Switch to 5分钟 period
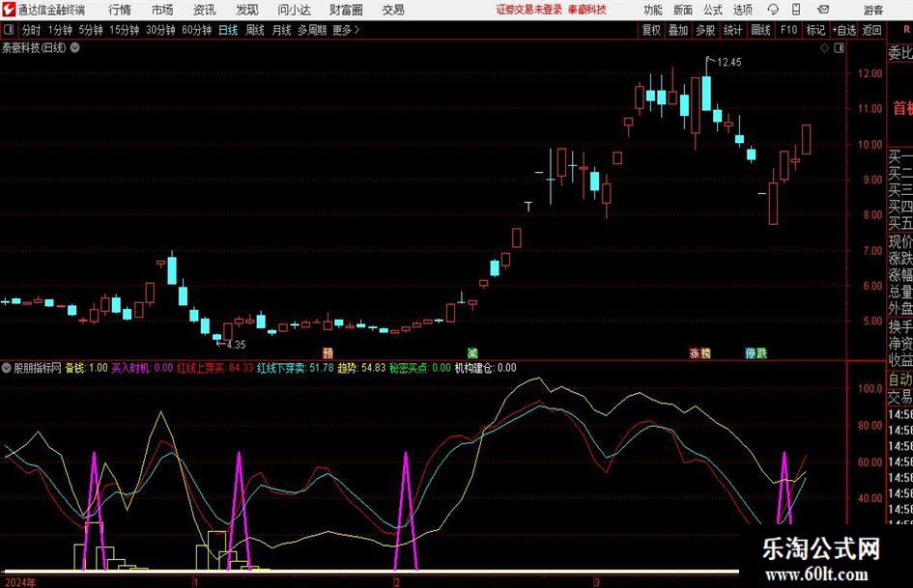The width and height of the screenshot is (913, 588). click(x=90, y=30)
